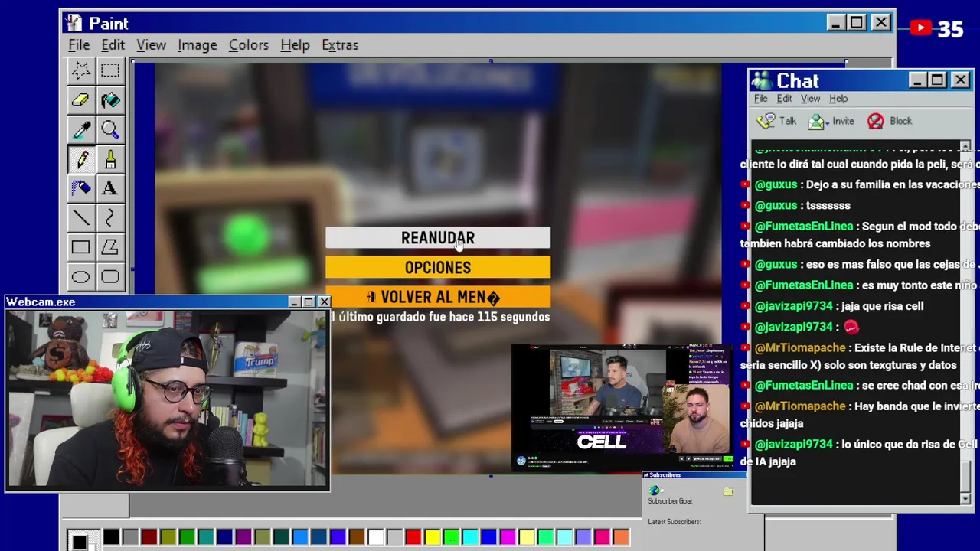Select the rectangular Select tool
Screen dimensions: 980x551
click(x=109, y=70)
